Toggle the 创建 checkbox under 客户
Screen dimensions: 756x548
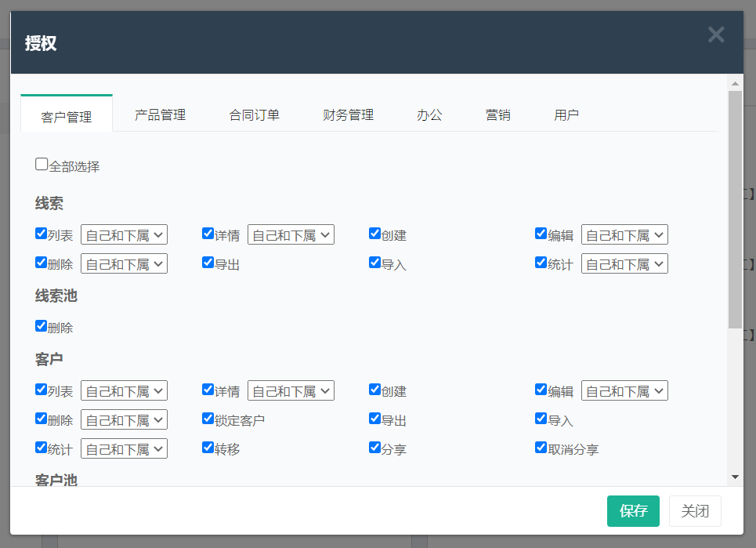coord(374,390)
